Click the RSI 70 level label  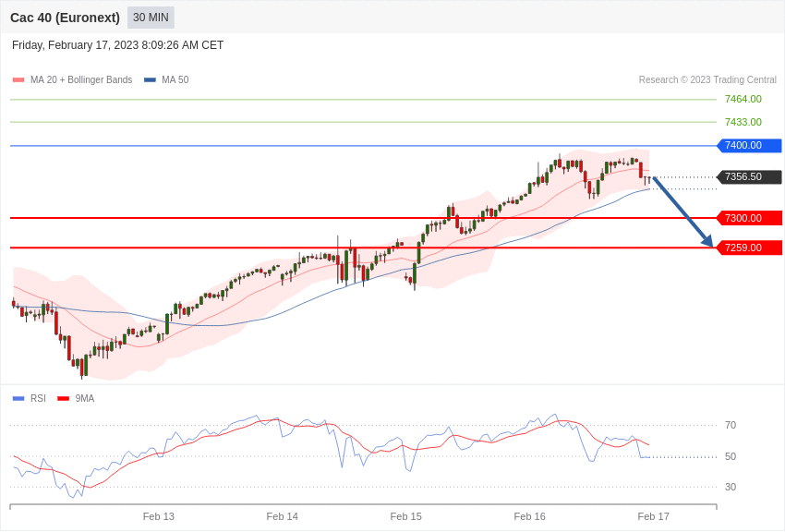coord(731,426)
